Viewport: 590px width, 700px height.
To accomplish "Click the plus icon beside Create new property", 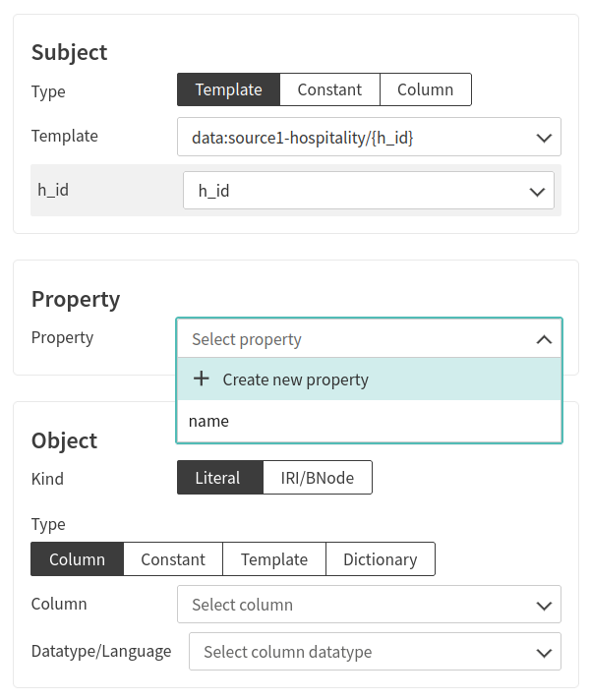I will pos(202,379).
